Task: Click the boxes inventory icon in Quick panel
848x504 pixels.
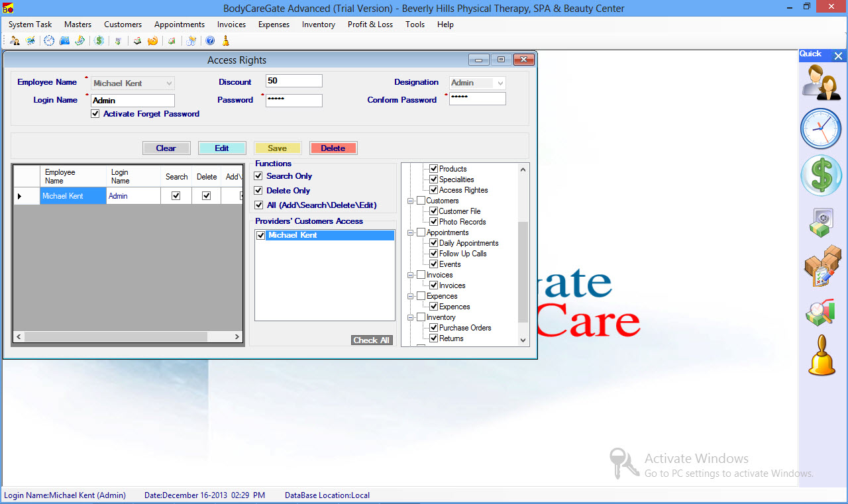Action: (821, 266)
